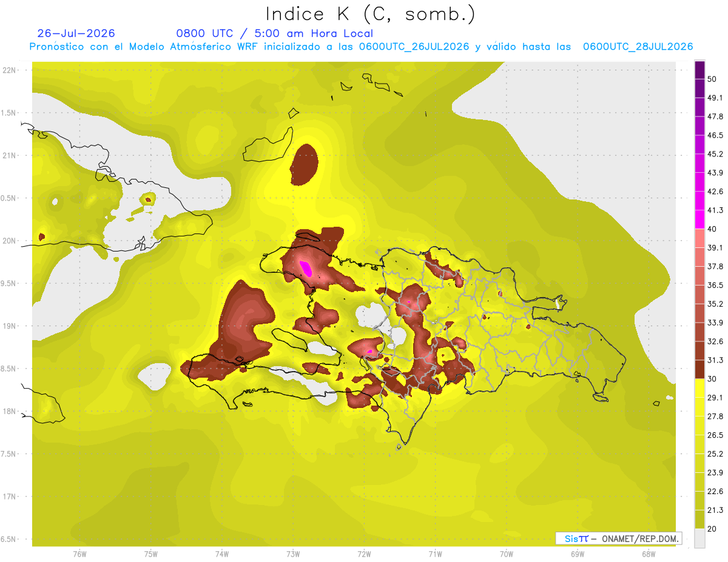The height and width of the screenshot is (562, 728).
Task: Click the legend value '40'
Action: (712, 229)
